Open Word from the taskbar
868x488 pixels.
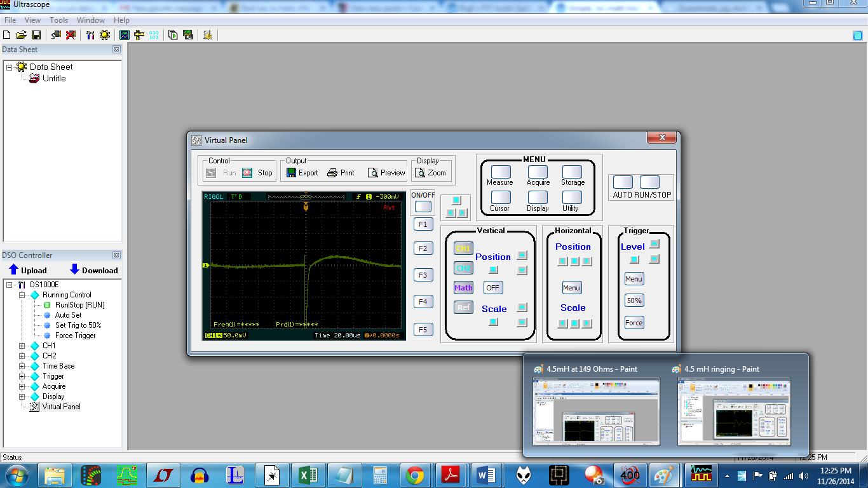487,475
